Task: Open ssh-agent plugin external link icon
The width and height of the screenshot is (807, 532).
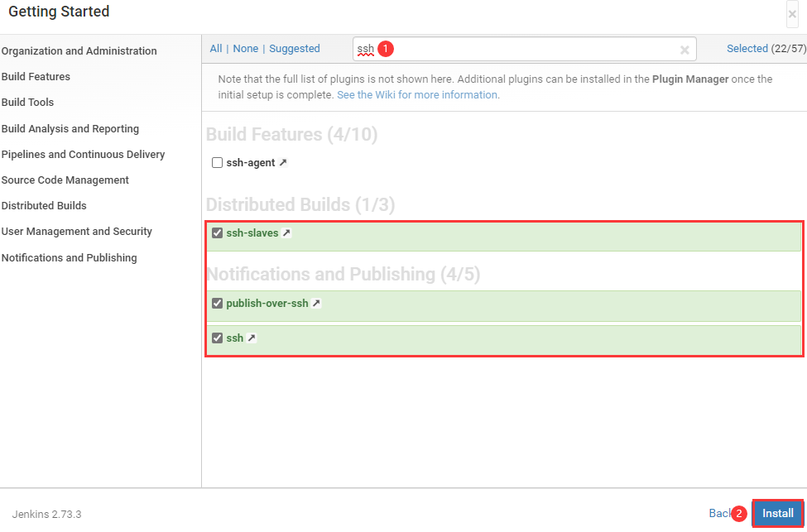Action: click(x=283, y=163)
